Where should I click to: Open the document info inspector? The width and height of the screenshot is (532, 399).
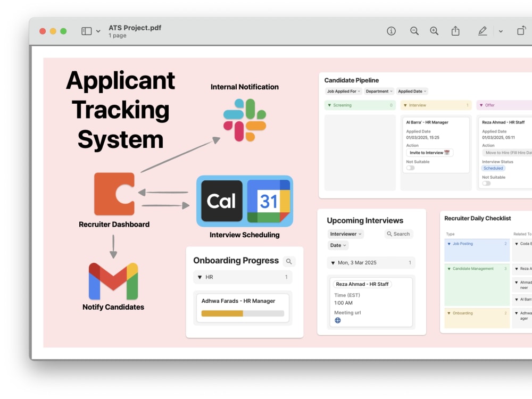point(391,31)
